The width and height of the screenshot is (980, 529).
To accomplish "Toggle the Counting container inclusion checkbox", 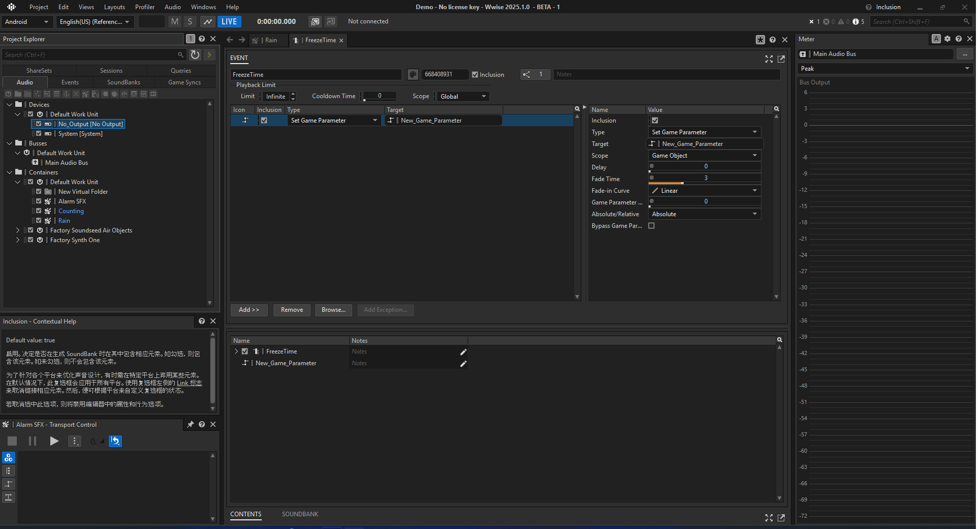I will [39, 211].
